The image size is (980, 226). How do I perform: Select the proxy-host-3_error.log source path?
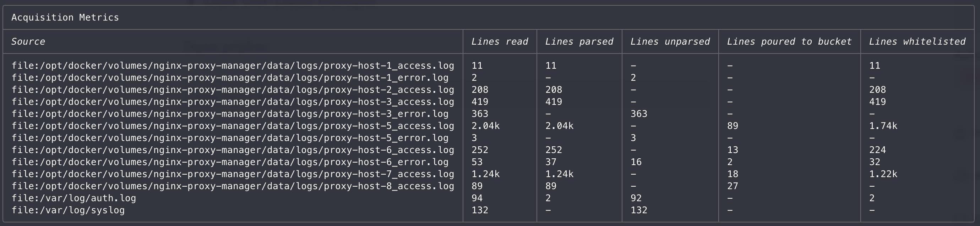click(230, 114)
